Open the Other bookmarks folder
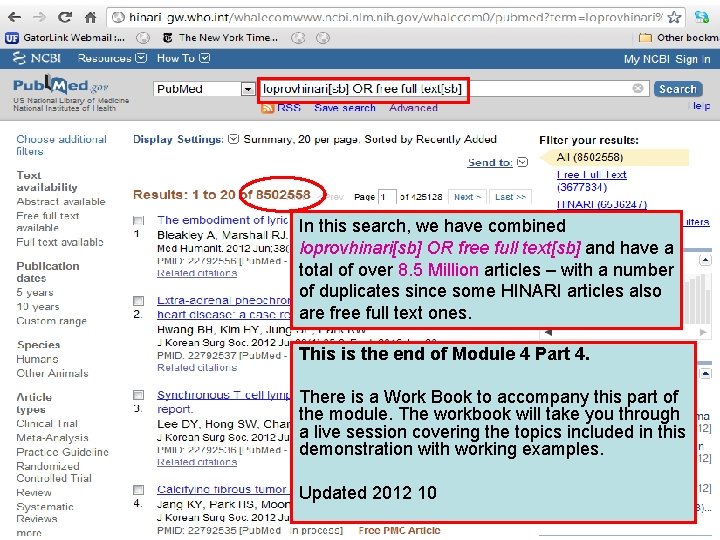Screen dimensions: 720x540 pyautogui.click(x=679, y=38)
